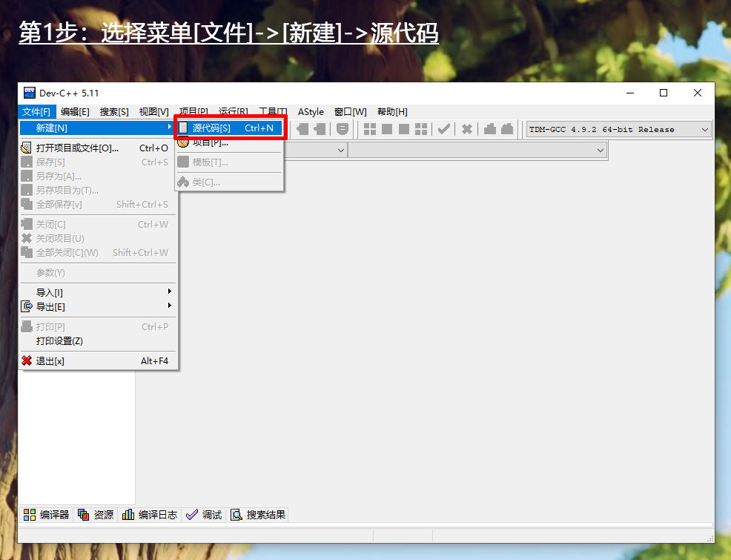This screenshot has height=560, width=731.
Task: Maximize the Dev-C++ 5.11 window
Action: 664,93
